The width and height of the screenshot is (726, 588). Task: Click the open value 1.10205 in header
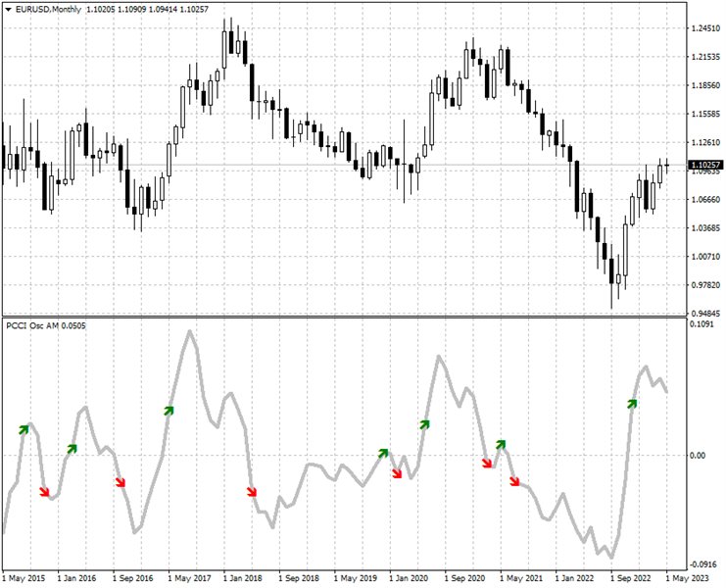(x=101, y=9)
